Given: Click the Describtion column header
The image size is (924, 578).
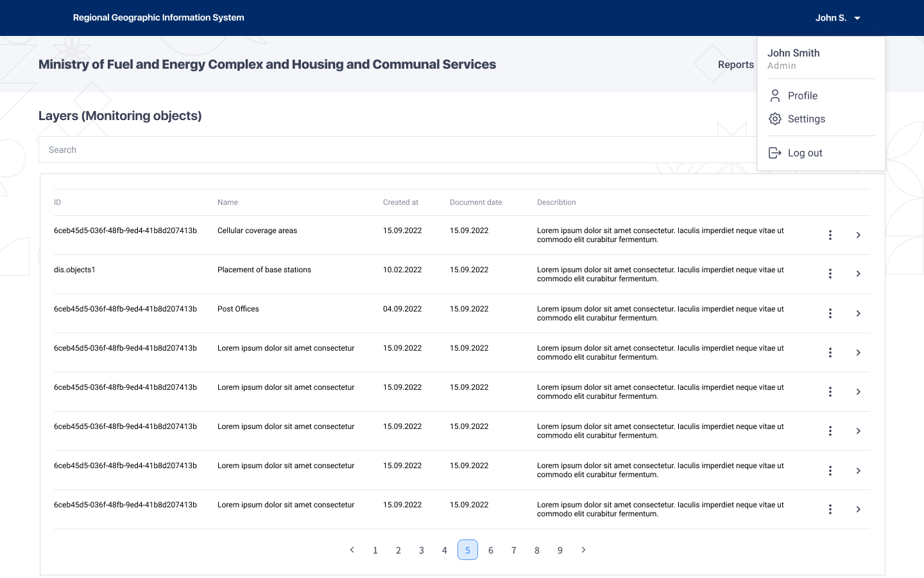Looking at the screenshot, I should tap(556, 202).
